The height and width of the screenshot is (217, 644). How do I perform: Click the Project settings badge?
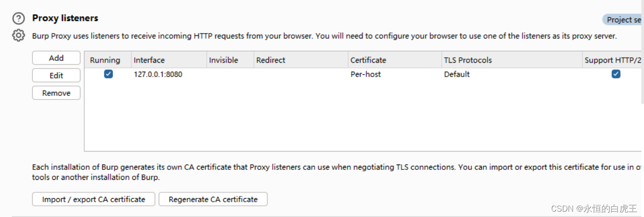coord(623,19)
